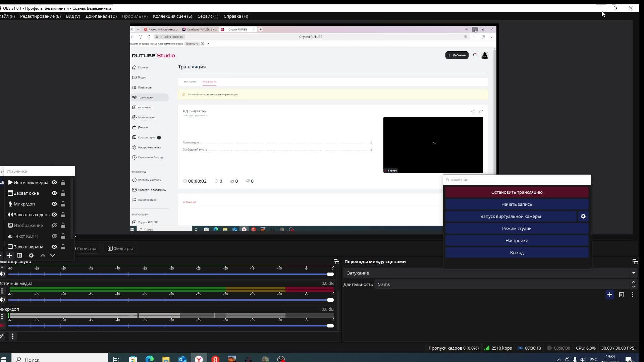The image size is (644, 362).
Task: Hide the Захват окна source
Action: pos(54,193)
